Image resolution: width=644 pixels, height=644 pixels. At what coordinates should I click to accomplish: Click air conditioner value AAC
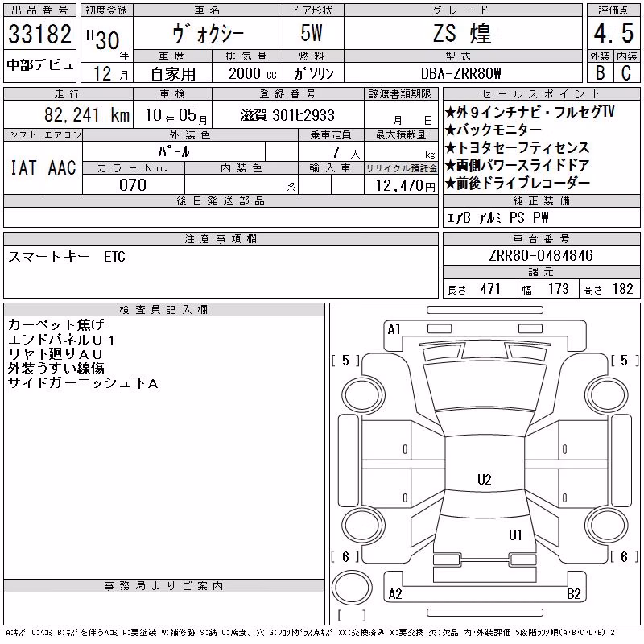click(x=62, y=168)
